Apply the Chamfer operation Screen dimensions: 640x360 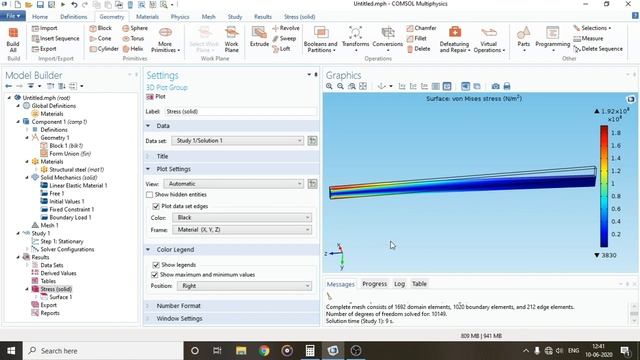coord(421,28)
